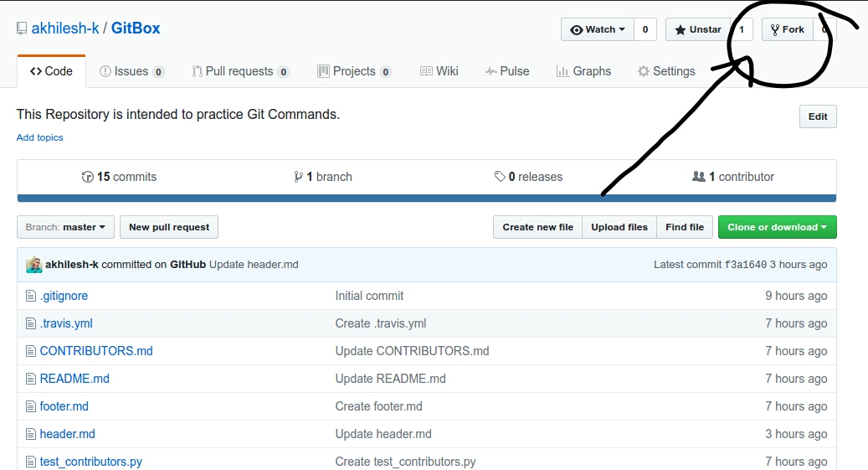Viewport: 868px width, 470px height.
Task: Click the akhilesh-k committer avatar
Action: 34,265
